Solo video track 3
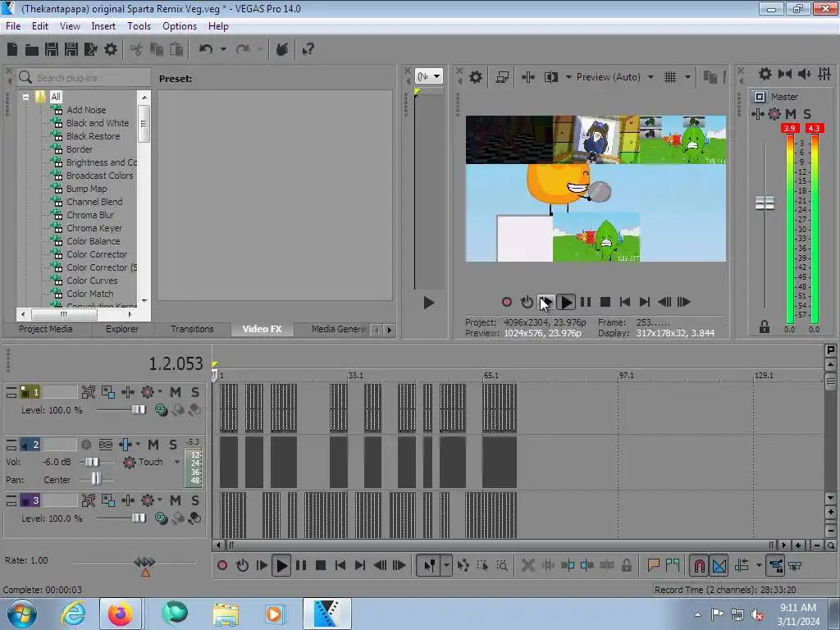The width and height of the screenshot is (840, 630). (x=195, y=500)
